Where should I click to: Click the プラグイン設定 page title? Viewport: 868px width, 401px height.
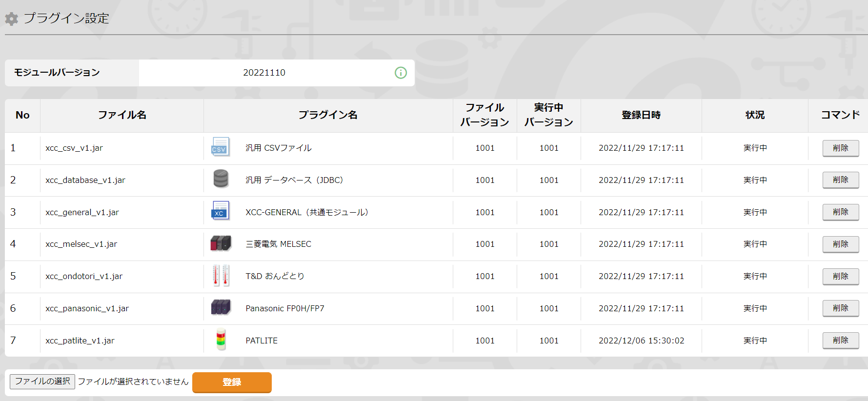(66, 18)
